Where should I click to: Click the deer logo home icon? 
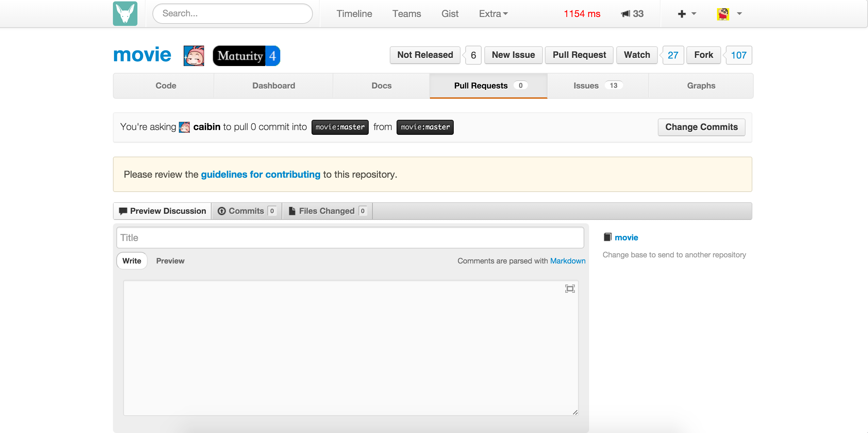pos(125,14)
